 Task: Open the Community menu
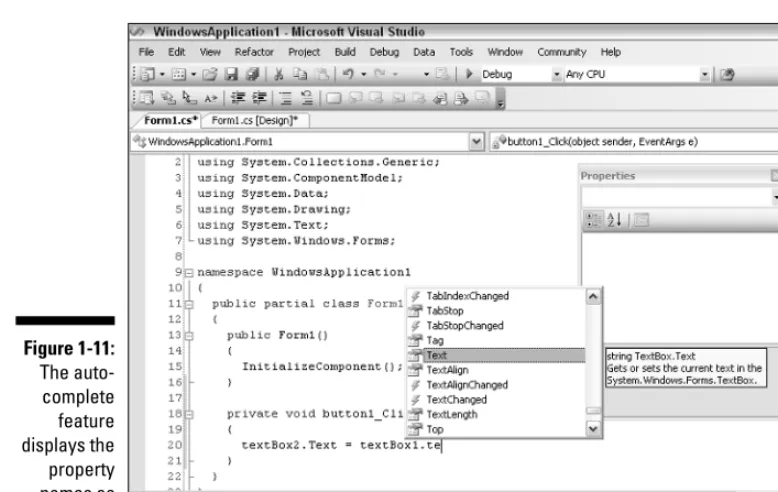(x=562, y=52)
